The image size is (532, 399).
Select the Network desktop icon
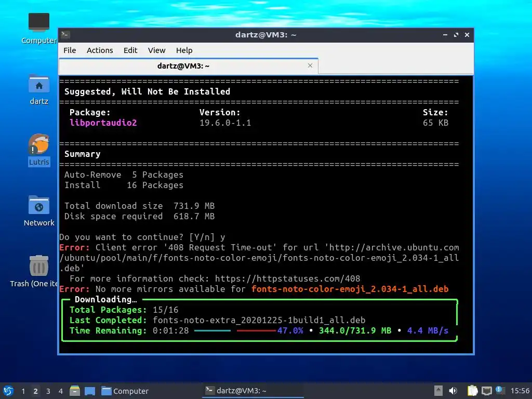[38, 211]
